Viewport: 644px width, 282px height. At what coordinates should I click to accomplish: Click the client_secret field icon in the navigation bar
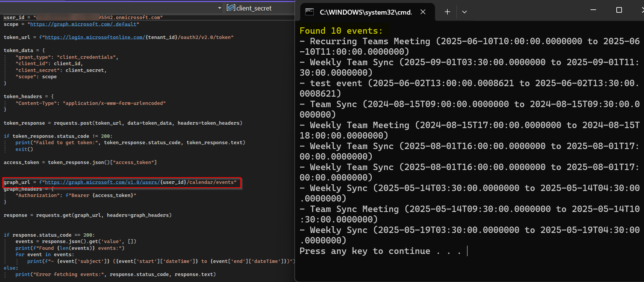point(231,8)
